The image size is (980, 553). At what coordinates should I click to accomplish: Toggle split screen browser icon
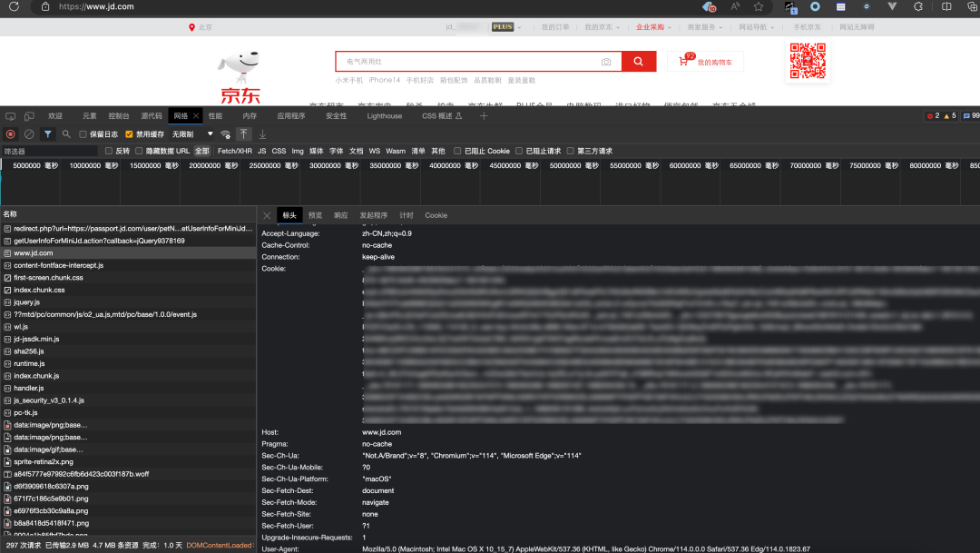pyautogui.click(x=946, y=7)
